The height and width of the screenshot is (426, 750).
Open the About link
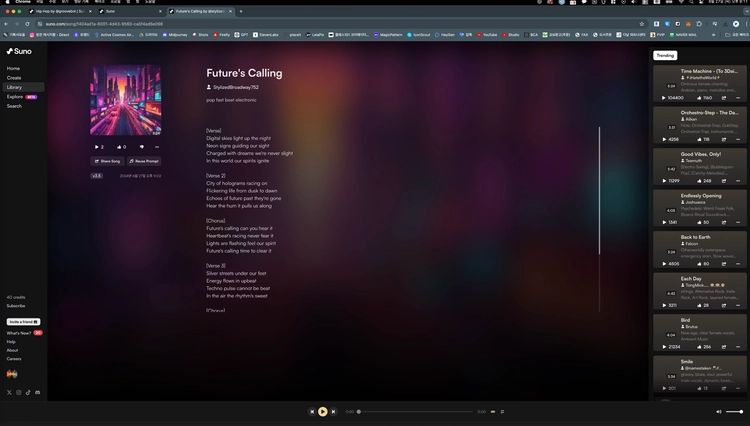coord(12,350)
